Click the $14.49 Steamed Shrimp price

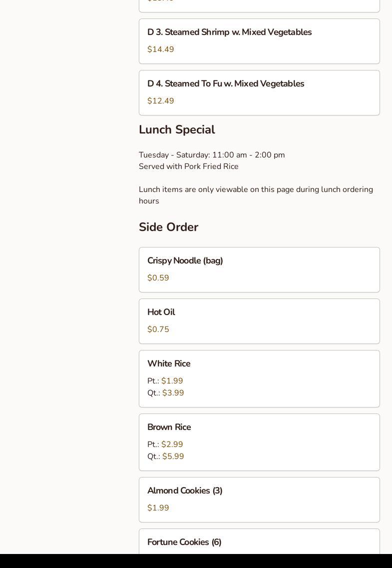[x=161, y=49]
